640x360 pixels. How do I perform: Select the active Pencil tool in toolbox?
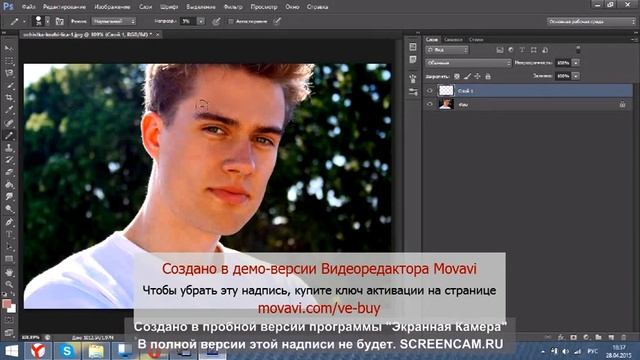point(9,136)
